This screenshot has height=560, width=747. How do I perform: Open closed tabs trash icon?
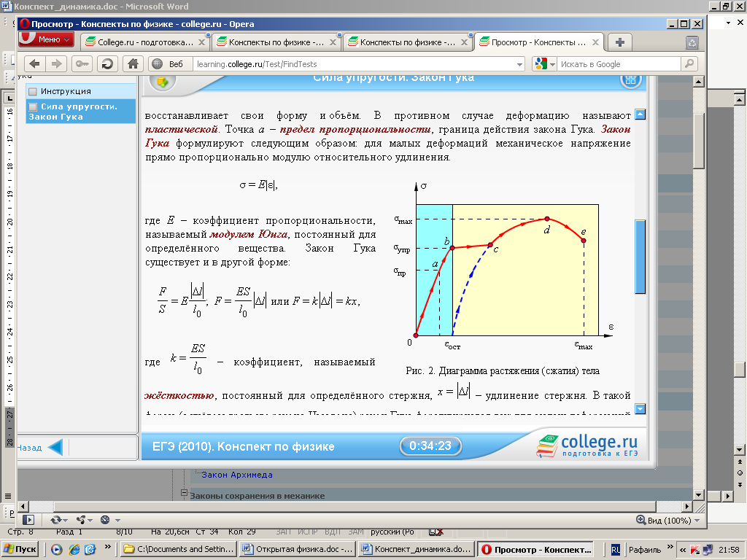(692, 43)
